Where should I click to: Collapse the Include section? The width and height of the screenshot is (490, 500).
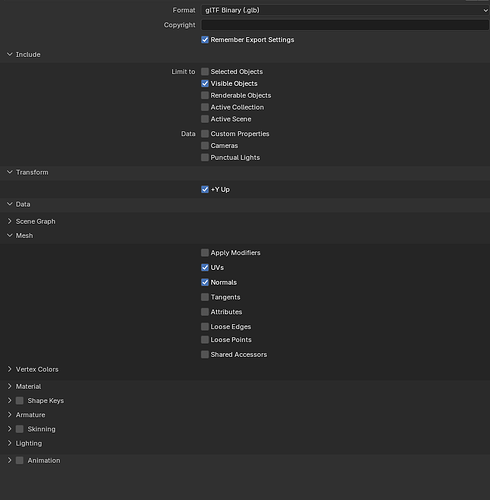10,54
